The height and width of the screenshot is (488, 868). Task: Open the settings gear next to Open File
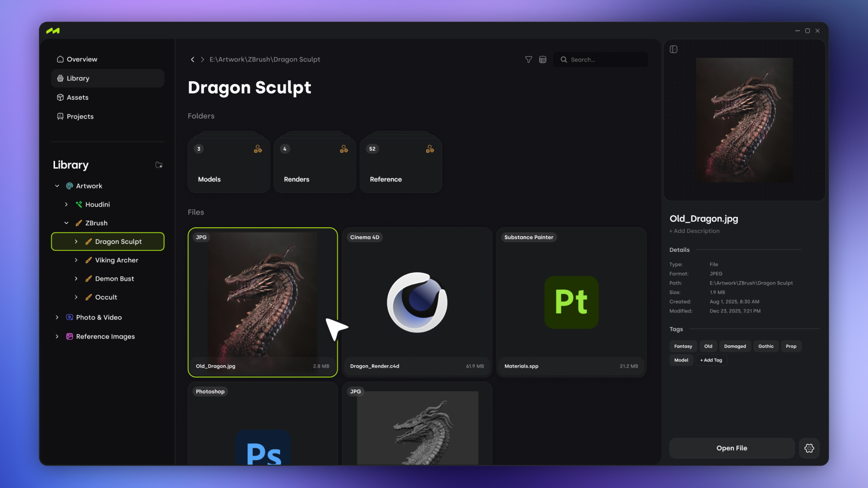pos(809,448)
